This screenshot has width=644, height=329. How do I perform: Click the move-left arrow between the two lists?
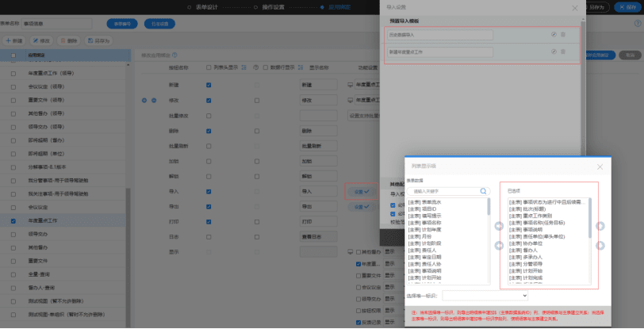pyautogui.click(x=499, y=245)
